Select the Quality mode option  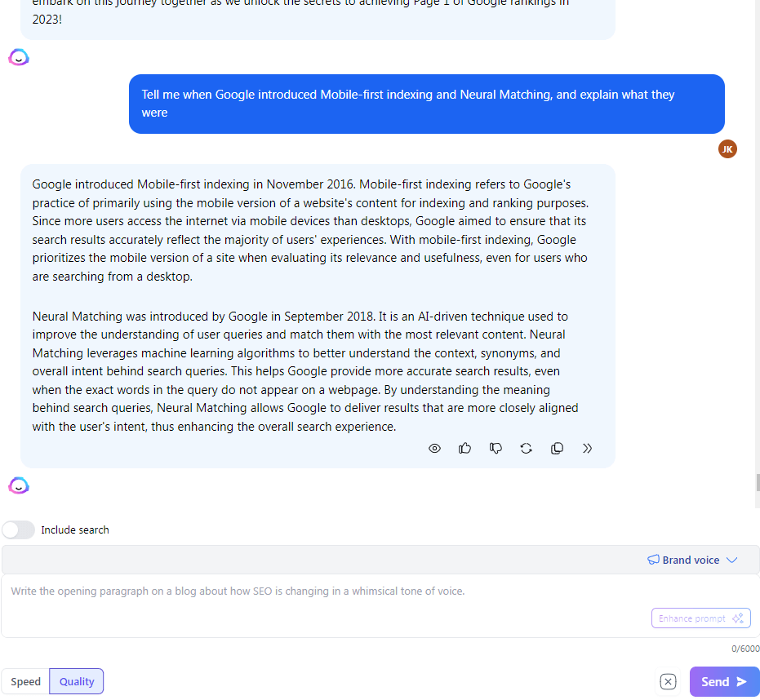tap(77, 681)
